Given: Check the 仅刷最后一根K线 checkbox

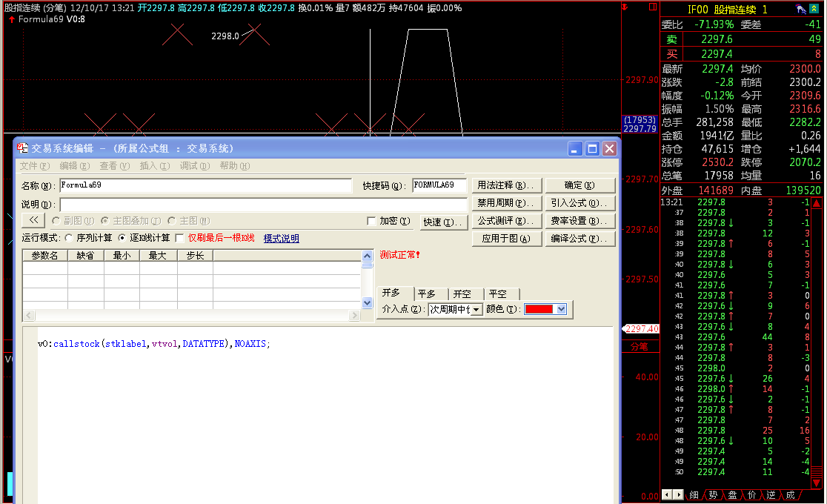Looking at the screenshot, I should click(179, 238).
